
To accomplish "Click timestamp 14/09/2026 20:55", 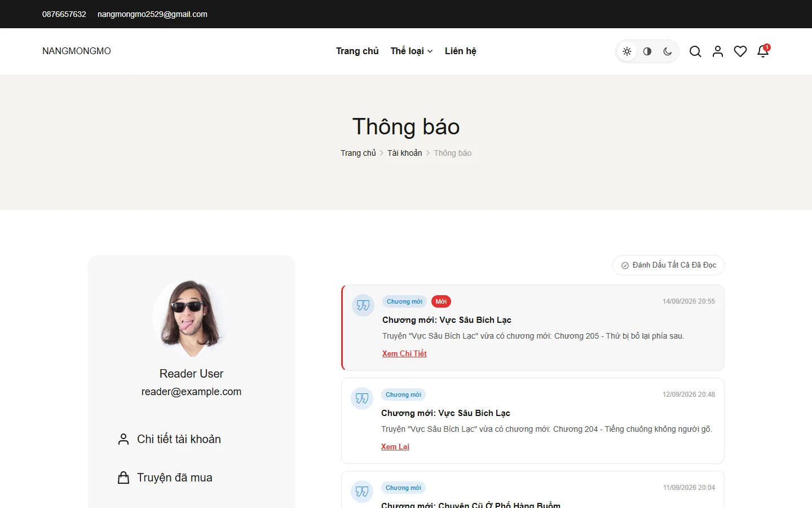I will point(689,301).
